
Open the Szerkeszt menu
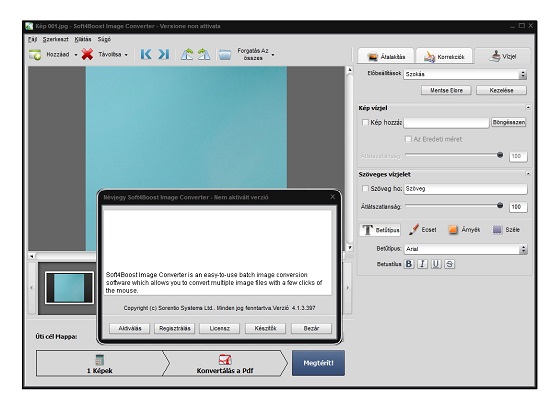click(55, 39)
